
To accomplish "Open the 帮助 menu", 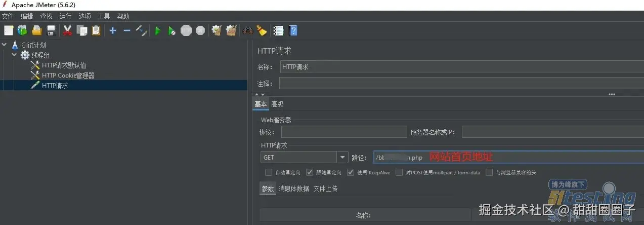I will pos(123,16).
